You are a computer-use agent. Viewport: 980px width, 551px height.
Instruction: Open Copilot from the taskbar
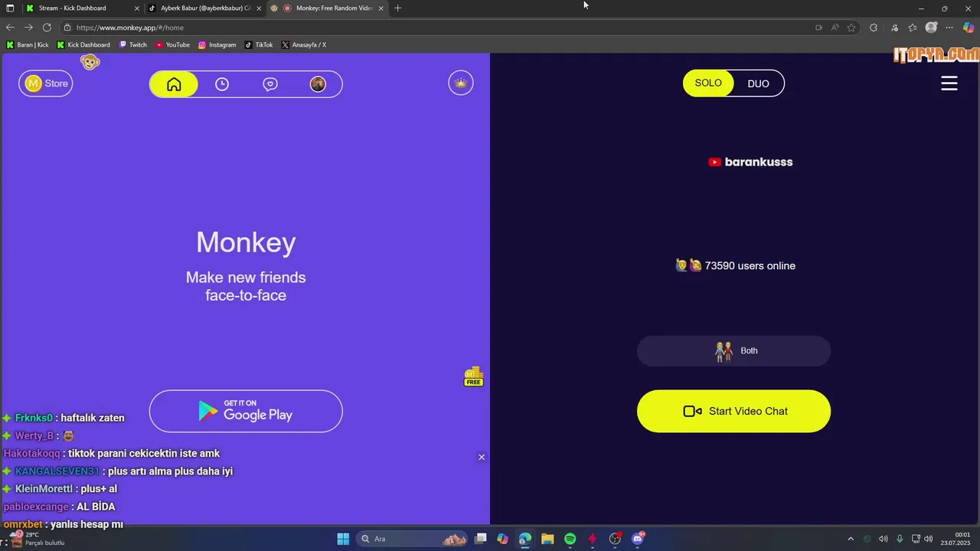(502, 539)
